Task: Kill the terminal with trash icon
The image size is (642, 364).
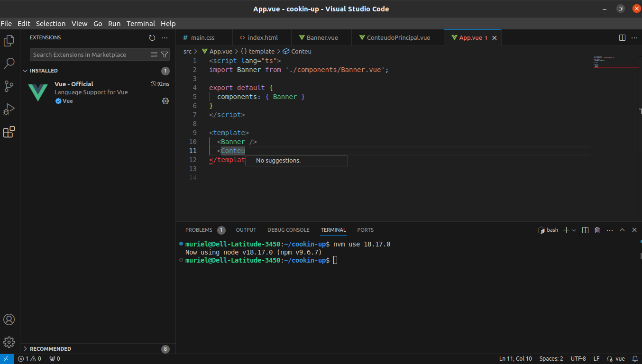Action: click(597, 230)
